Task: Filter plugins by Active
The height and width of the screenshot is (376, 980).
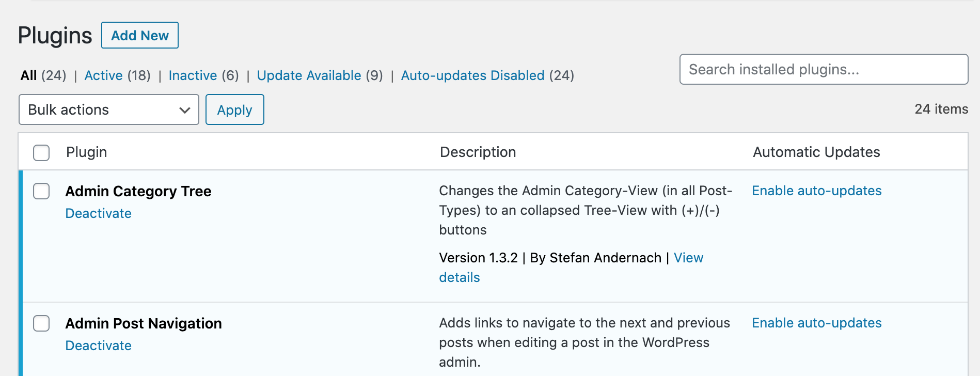Action: click(x=103, y=75)
